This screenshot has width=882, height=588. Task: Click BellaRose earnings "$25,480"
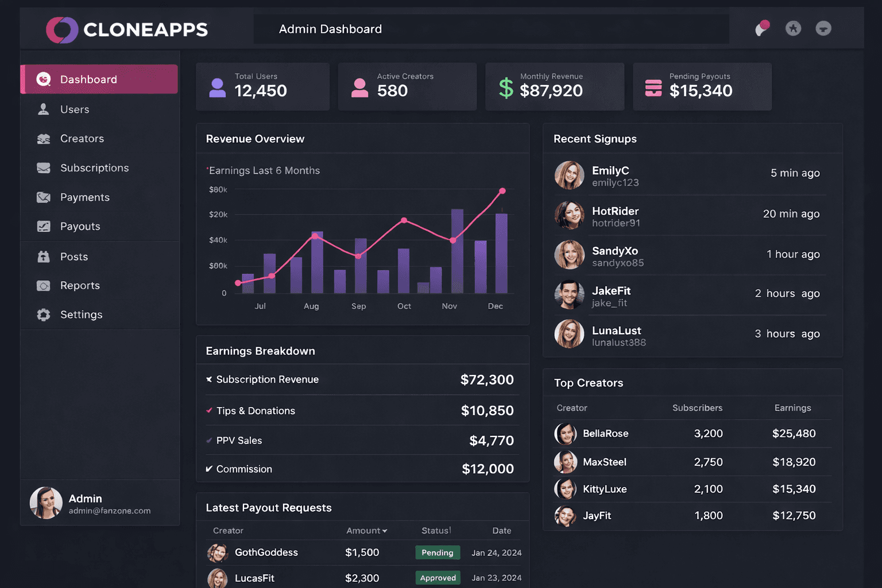794,434
